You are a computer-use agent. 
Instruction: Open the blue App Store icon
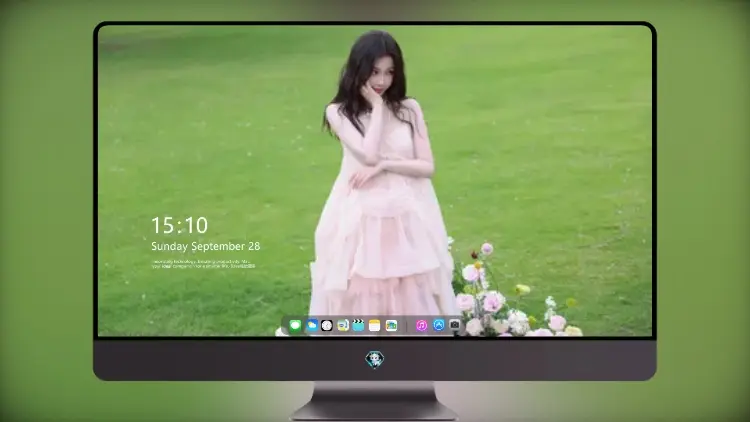coord(438,325)
